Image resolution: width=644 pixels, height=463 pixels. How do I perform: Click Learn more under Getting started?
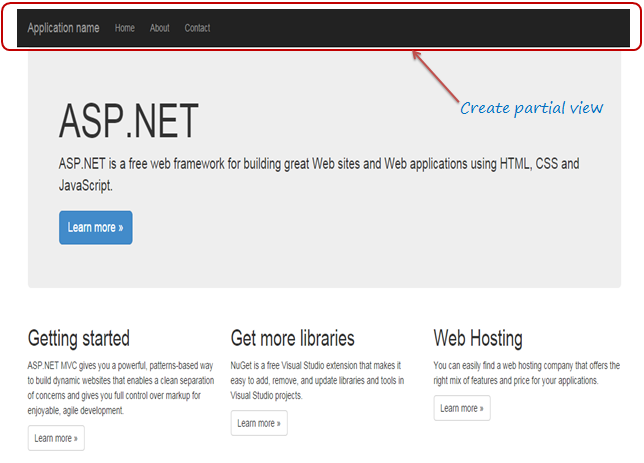56,438
